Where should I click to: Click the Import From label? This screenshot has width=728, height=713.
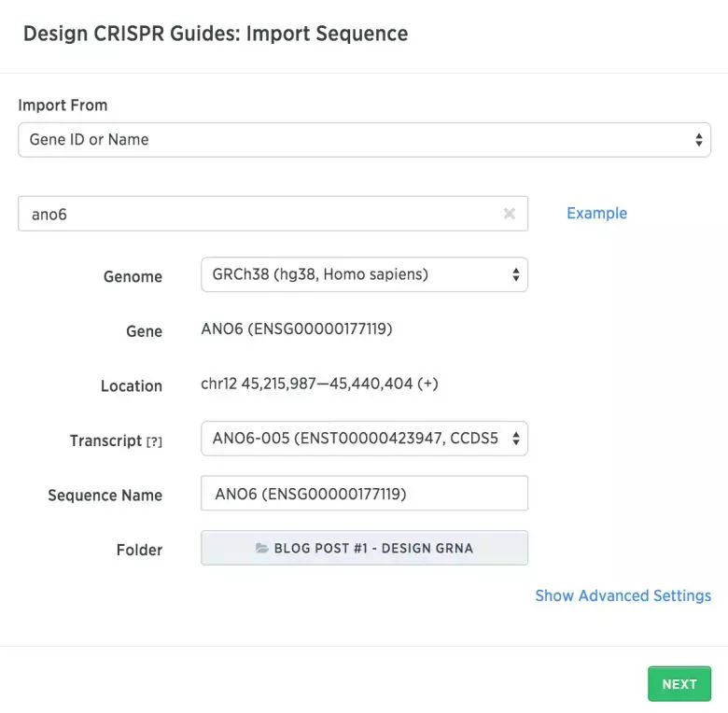pyautogui.click(x=63, y=105)
